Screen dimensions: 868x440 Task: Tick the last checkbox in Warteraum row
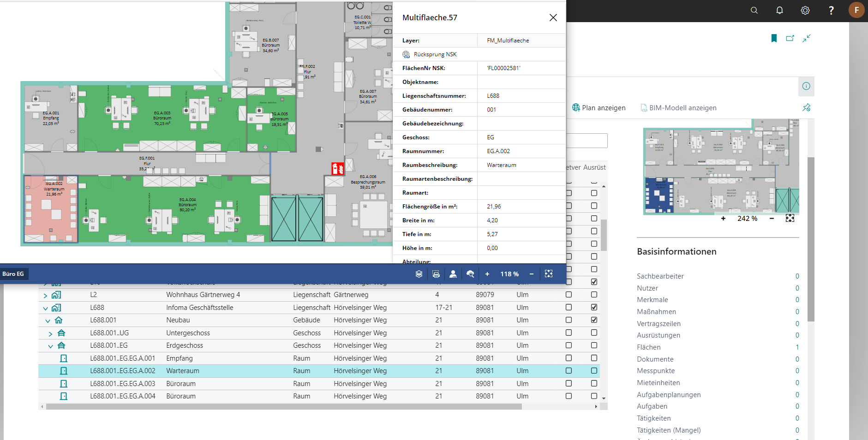pos(594,371)
